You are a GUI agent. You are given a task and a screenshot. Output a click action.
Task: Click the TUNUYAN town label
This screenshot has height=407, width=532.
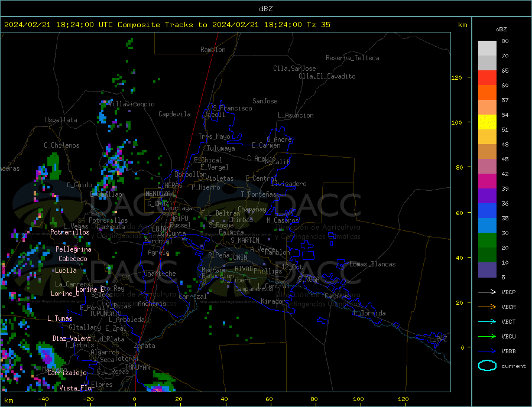pos(137,367)
